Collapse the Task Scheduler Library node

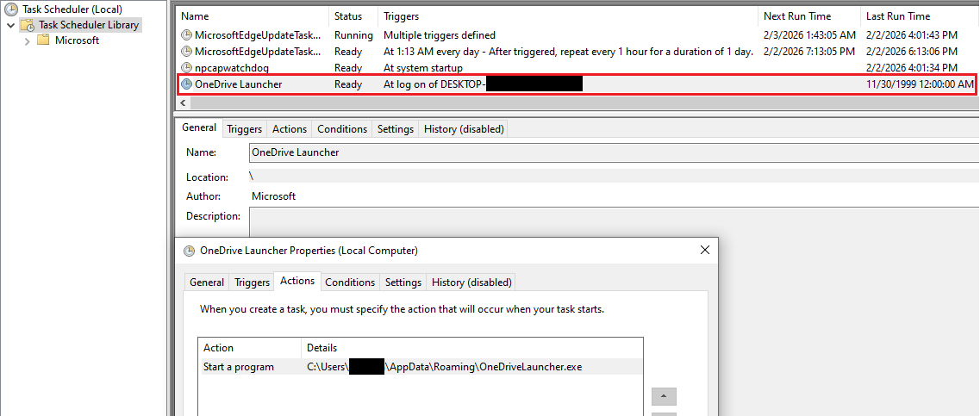10,25
